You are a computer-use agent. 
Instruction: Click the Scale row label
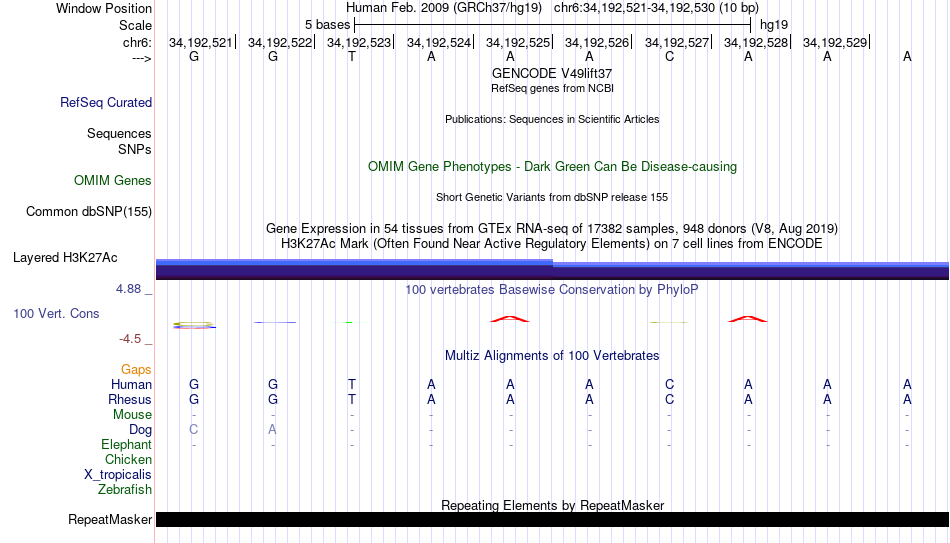point(136,25)
